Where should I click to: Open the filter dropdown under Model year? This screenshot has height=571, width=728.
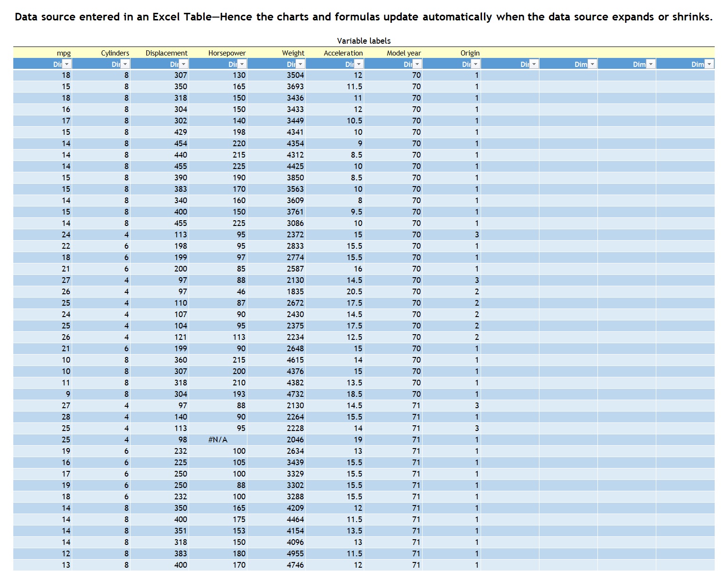(417, 64)
